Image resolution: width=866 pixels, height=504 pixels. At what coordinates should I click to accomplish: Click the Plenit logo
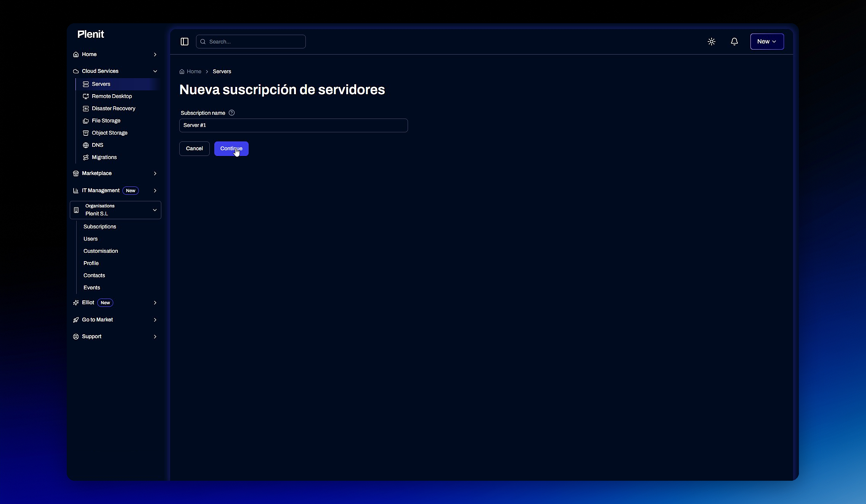click(90, 34)
